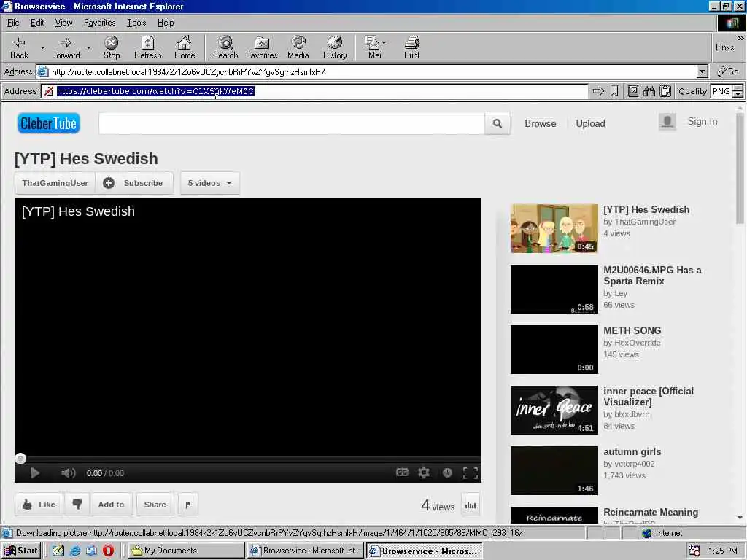
Task: Click the Browservice go arrow icon
Action: [x=598, y=91]
